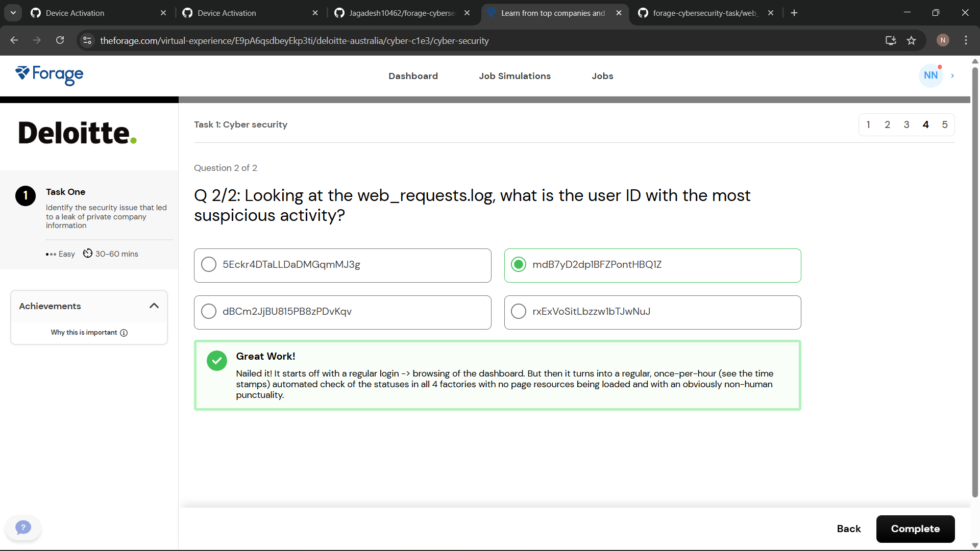Click the install app icon in address bar
980x551 pixels.
[891, 41]
